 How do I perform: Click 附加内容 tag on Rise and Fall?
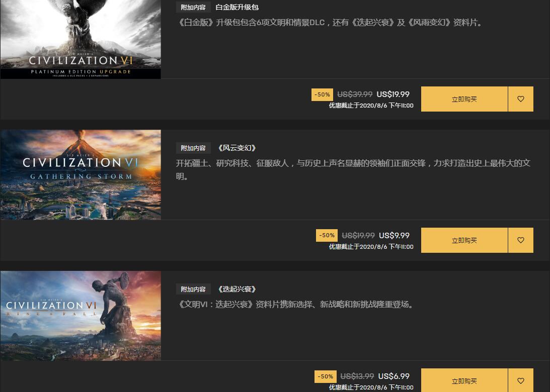[x=193, y=289]
